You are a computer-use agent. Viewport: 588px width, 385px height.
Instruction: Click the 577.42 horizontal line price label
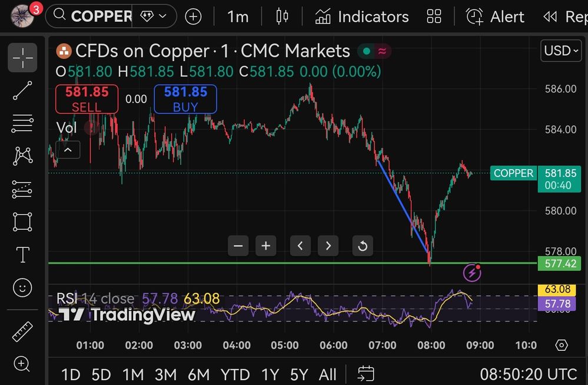click(560, 263)
